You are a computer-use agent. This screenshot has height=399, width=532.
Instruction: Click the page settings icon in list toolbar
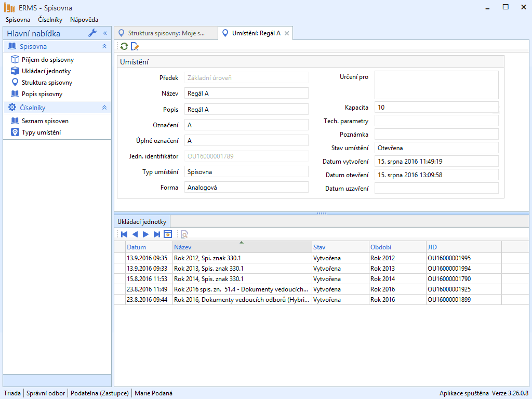point(167,234)
